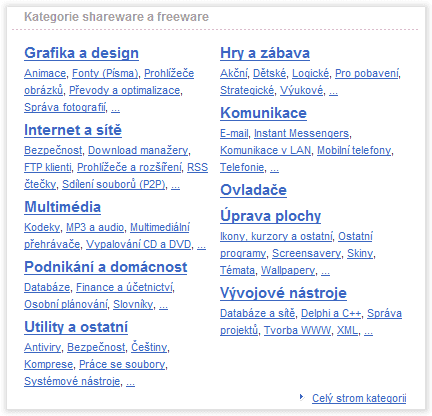Show more under Komunikace

click(x=274, y=169)
